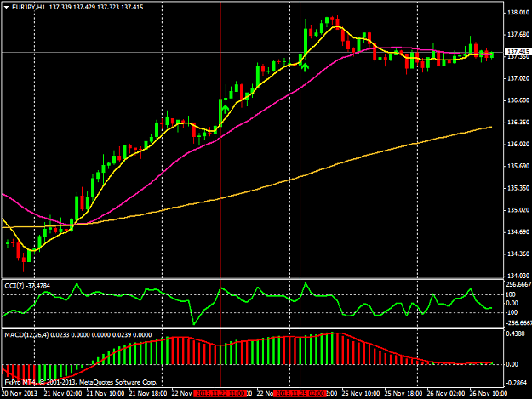
Task: Select the green buy arrow under the 22 Nov 11:00 candle
Action: [226, 110]
